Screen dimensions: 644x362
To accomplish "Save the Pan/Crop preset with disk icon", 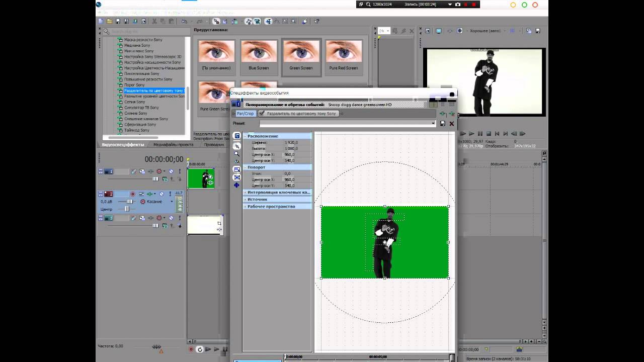I will [442, 123].
